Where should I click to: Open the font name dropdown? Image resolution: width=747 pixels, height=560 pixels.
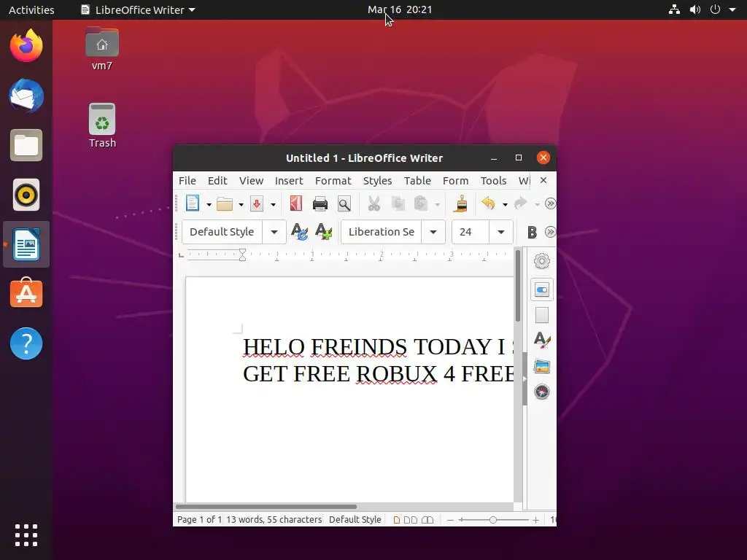(433, 233)
